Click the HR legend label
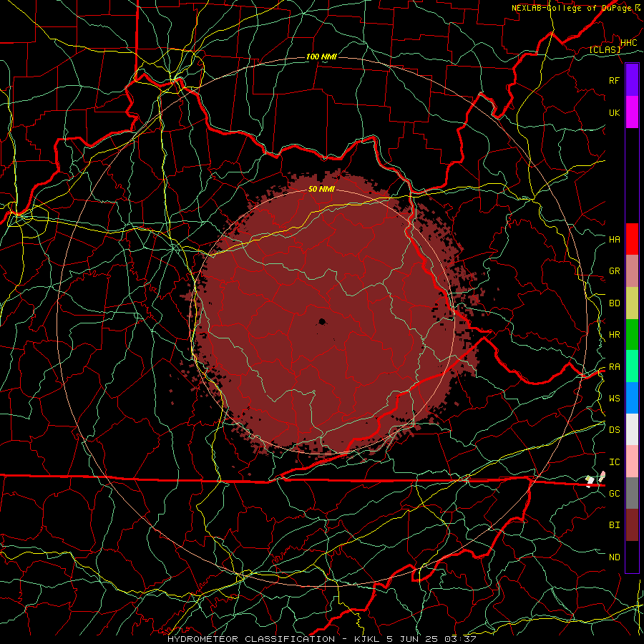 614,335
